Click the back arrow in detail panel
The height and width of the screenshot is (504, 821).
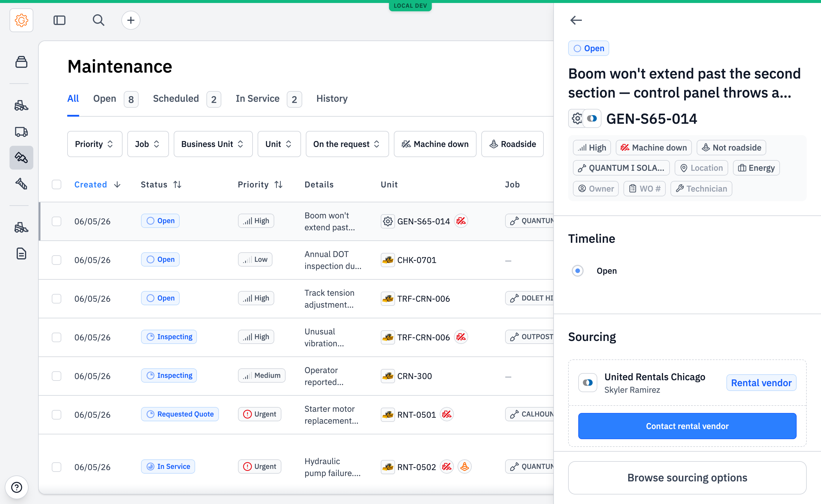[x=576, y=20]
